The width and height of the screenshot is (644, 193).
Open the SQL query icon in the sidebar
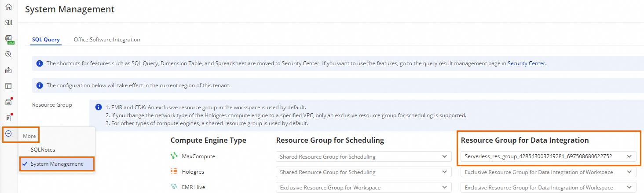click(8, 23)
